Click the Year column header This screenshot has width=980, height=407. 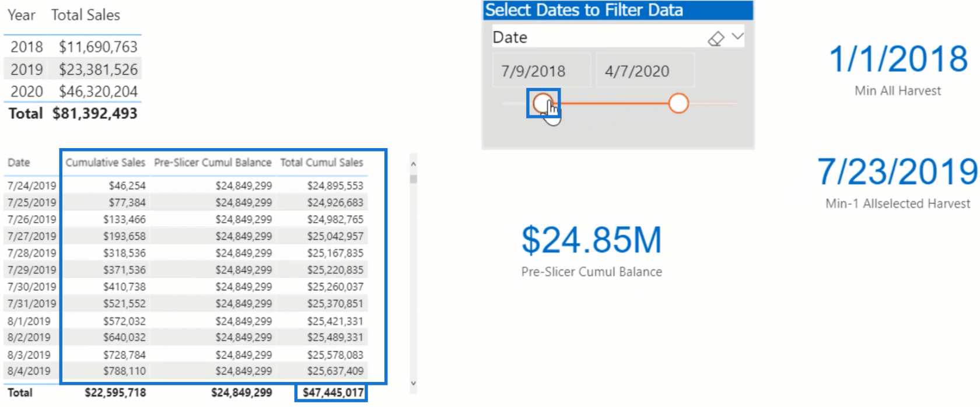click(x=22, y=15)
